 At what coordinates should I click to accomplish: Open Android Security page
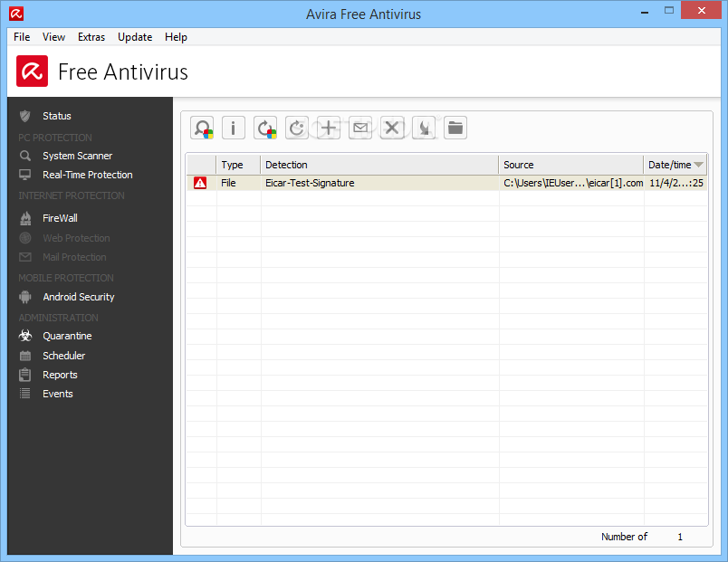coord(79,297)
